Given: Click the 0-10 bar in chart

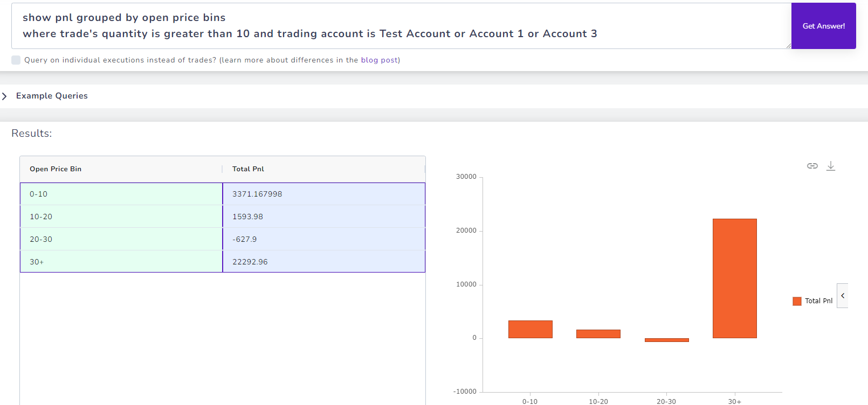Looking at the screenshot, I should (x=531, y=330).
